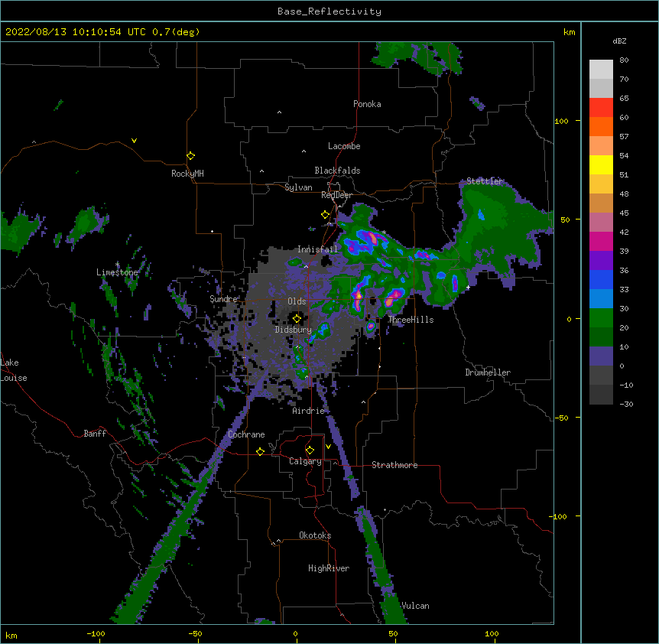Image resolution: width=659 pixels, height=644 pixels.
Task: Click the Limestone label
Action: point(117,272)
